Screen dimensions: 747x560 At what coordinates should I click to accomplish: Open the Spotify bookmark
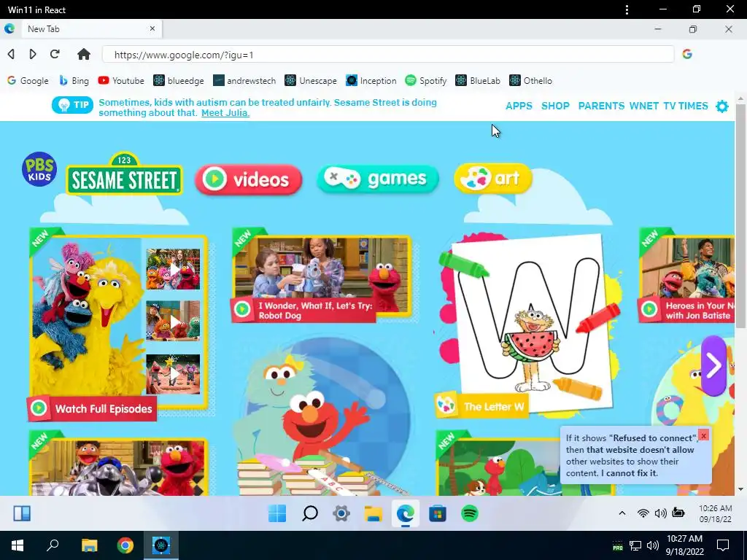(426, 80)
